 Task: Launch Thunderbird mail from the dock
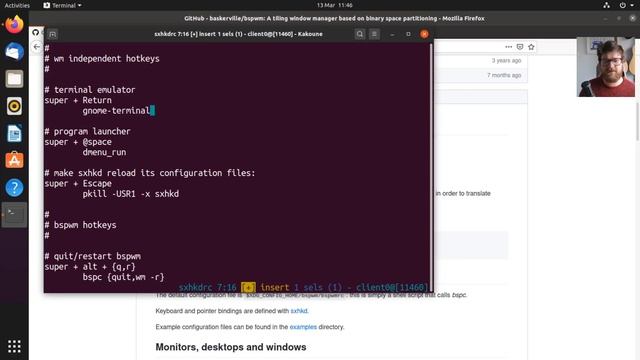click(14, 52)
